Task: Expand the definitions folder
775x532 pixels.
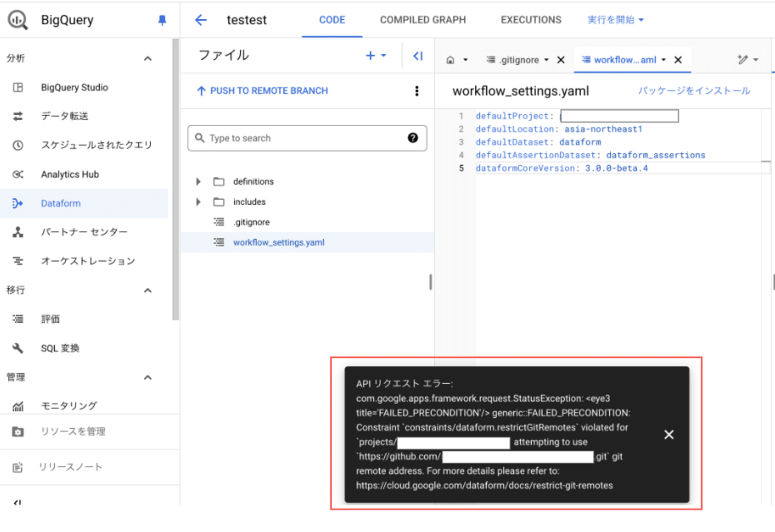Action: [198, 182]
